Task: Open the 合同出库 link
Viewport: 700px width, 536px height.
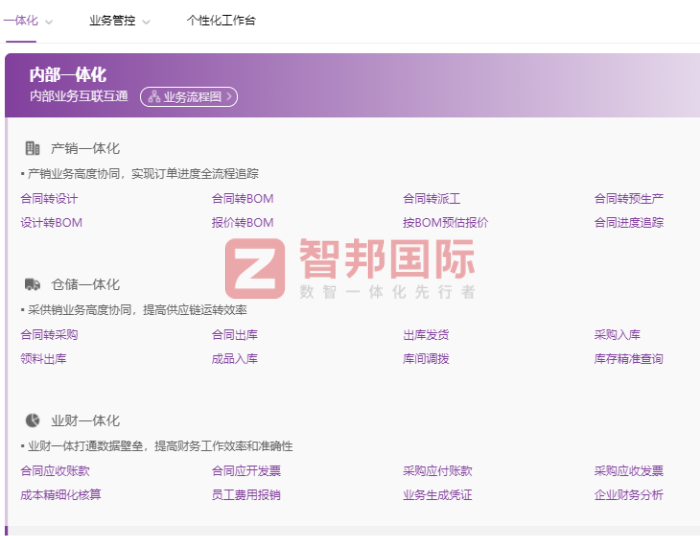Action: [234, 335]
